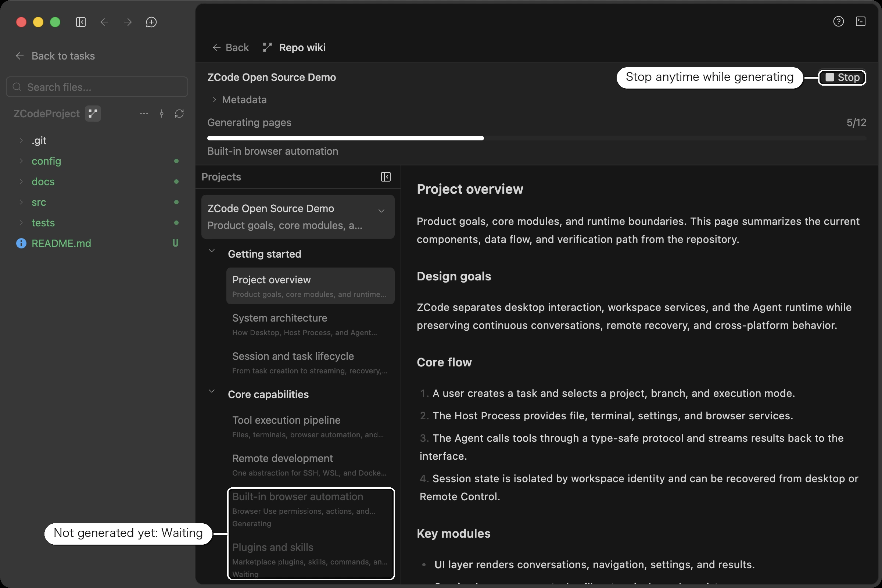The width and height of the screenshot is (882, 588).
Task: Expand the Metadata section chevron
Action: (214, 99)
